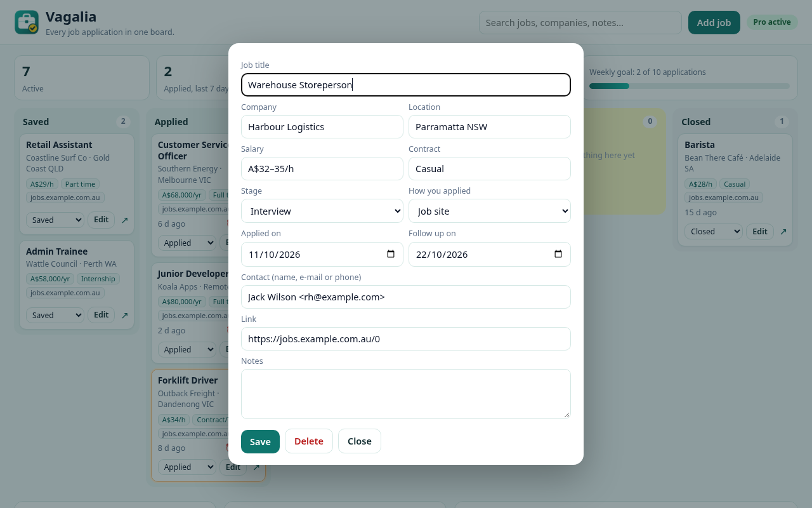This screenshot has height=508, width=812.
Task: Click the Internship tag on Admin Trainee
Action: 98,279
